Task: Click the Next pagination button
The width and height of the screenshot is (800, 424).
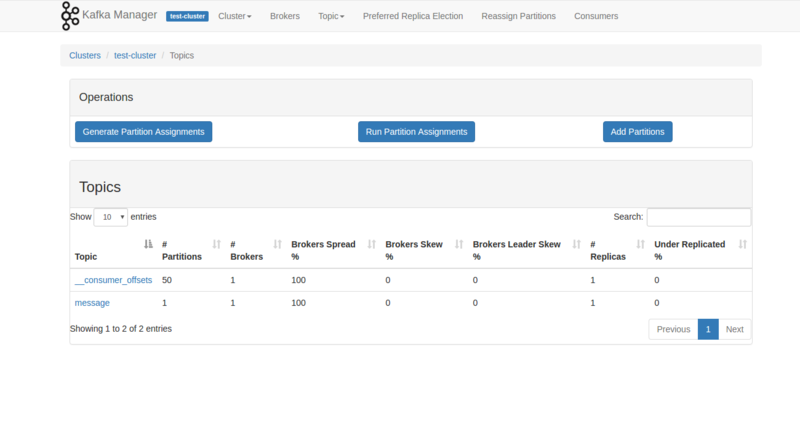Action: coord(735,329)
